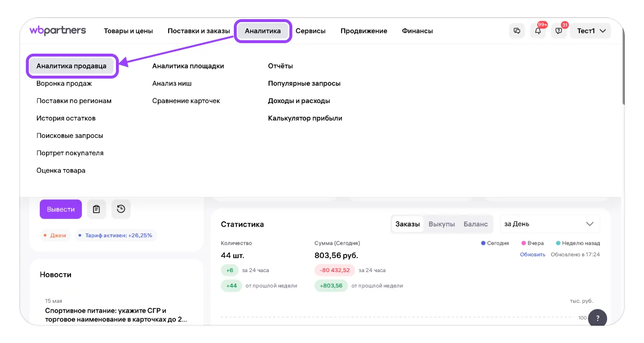Click the wbpartners logo
Image resolution: width=644 pixels, height=343 pixels.
(x=57, y=31)
